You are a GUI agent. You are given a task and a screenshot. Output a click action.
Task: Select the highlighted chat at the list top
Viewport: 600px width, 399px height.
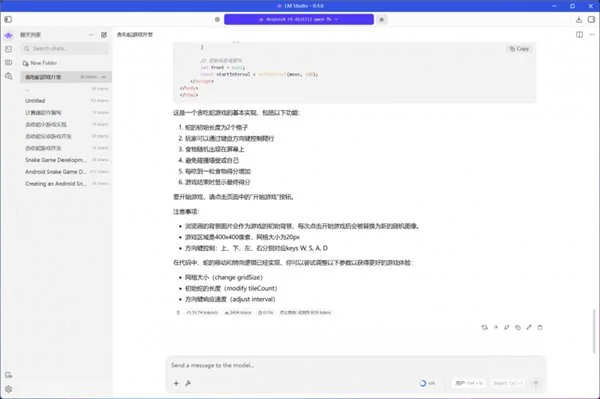(x=66, y=77)
